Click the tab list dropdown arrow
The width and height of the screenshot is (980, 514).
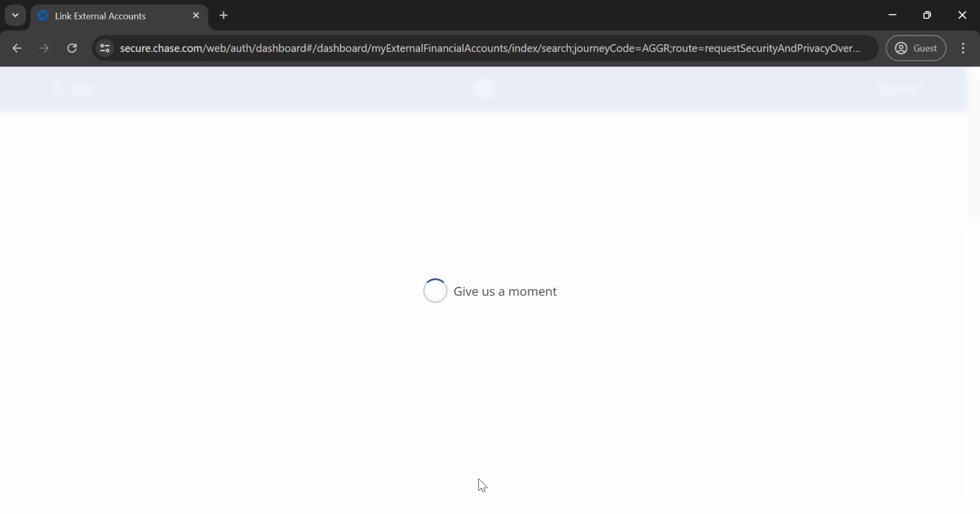(x=15, y=15)
